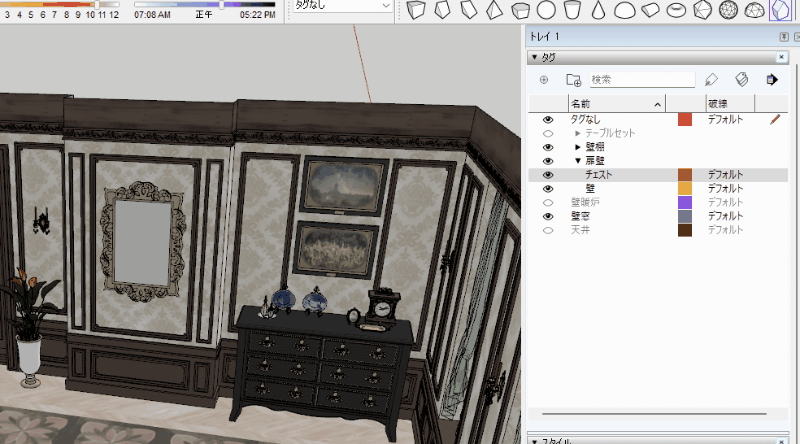Open dash style of チェスト row
The height and width of the screenshot is (444, 800).
pyautogui.click(x=725, y=175)
